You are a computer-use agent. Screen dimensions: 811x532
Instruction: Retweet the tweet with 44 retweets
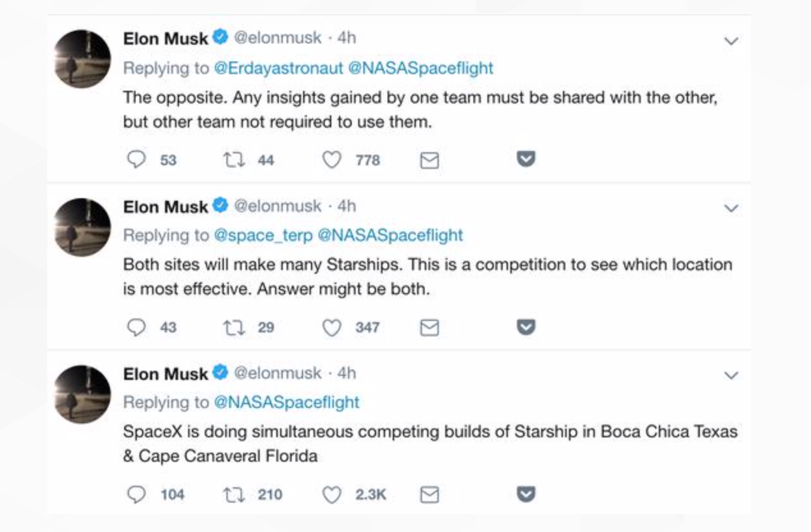click(232, 160)
